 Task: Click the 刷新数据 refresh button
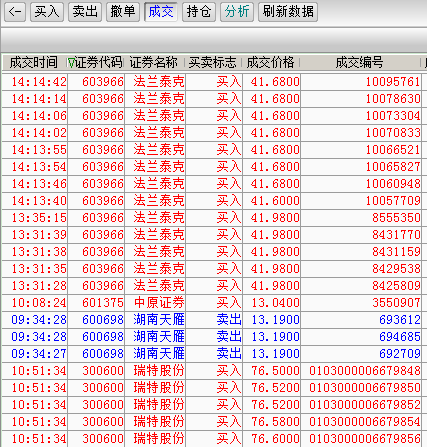(288, 12)
